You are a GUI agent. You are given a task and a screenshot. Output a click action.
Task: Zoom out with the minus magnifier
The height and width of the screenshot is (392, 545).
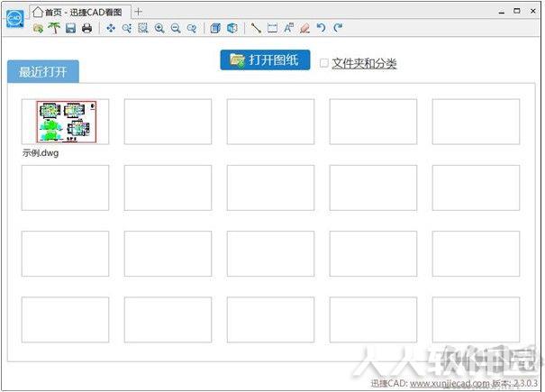coord(176,28)
